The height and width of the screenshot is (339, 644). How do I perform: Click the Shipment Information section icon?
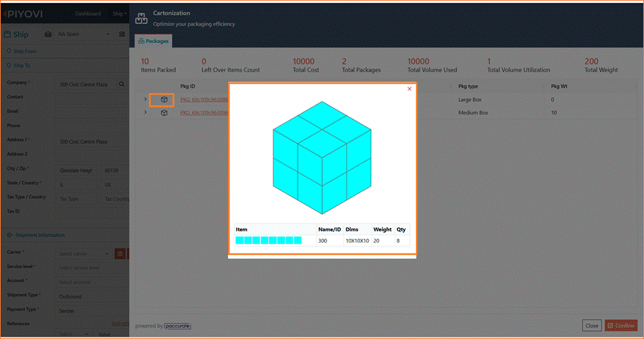pyautogui.click(x=10, y=235)
